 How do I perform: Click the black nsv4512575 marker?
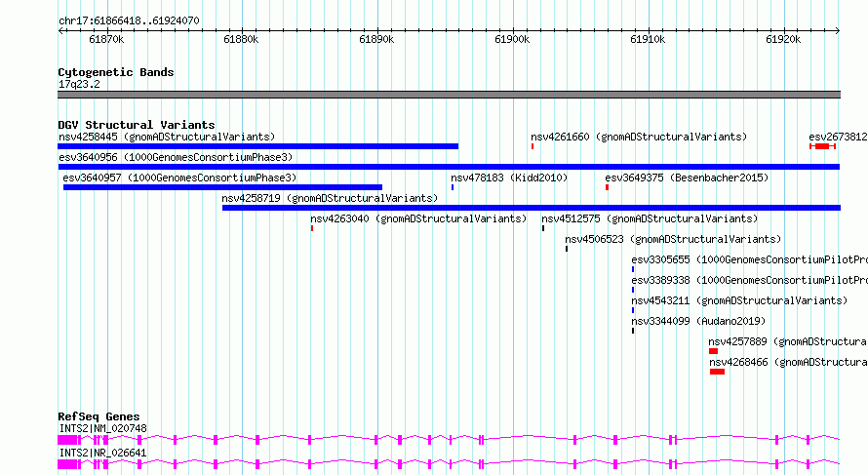click(x=543, y=228)
